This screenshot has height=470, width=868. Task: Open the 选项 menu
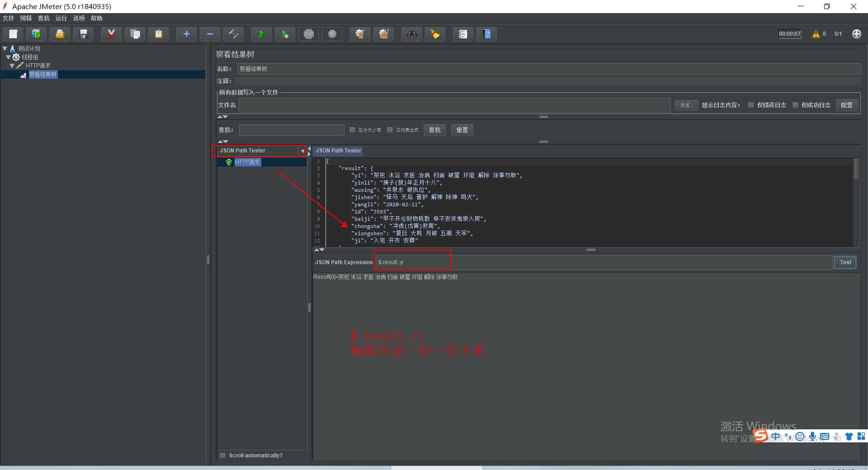(79, 18)
